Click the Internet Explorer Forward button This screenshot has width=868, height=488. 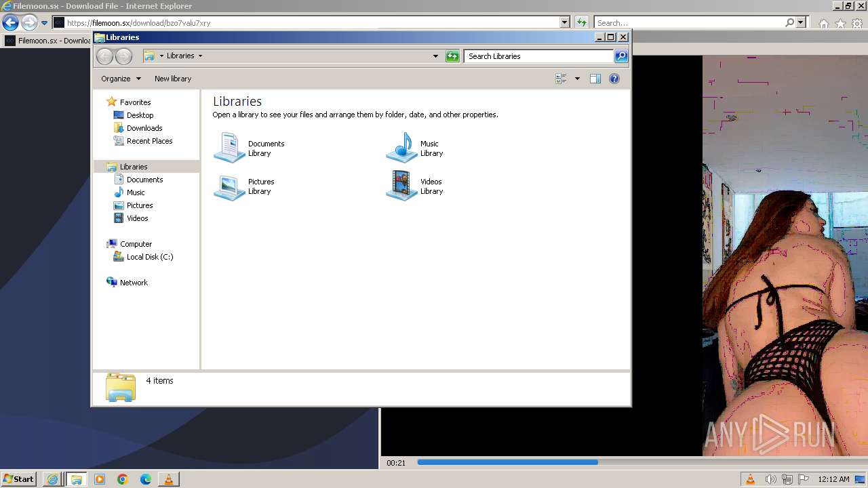tap(29, 22)
